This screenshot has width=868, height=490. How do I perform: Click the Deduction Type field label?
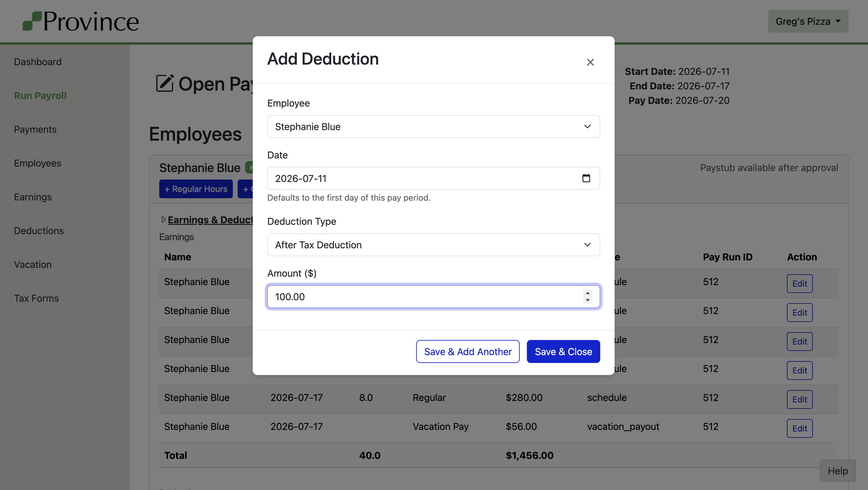(302, 222)
